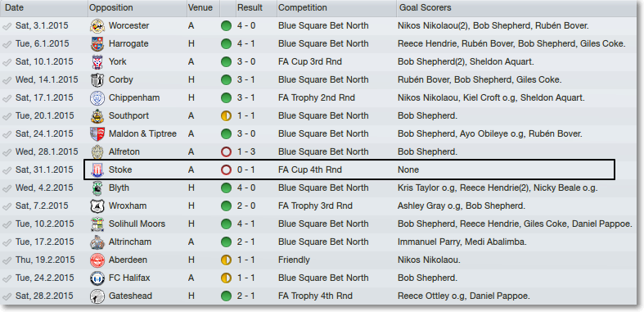Toggle the checkmark beside Sat, 31.1.2015

pyautogui.click(x=7, y=170)
